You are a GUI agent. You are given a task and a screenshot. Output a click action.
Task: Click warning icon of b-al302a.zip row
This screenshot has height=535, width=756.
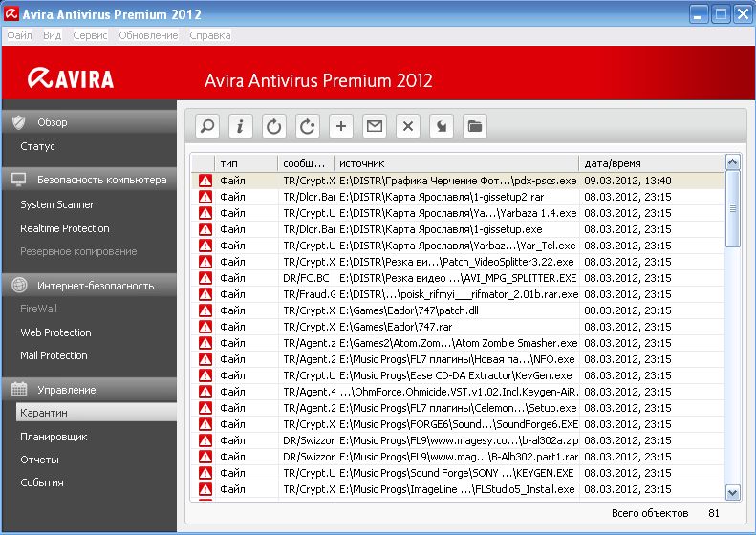click(x=205, y=440)
